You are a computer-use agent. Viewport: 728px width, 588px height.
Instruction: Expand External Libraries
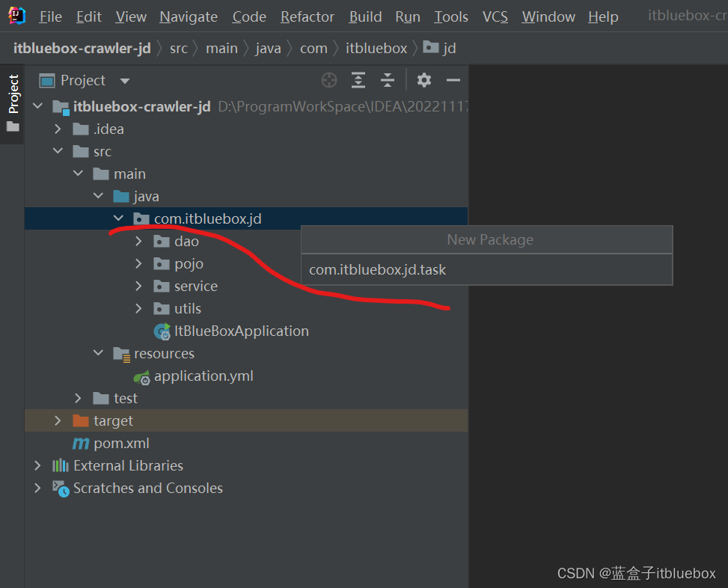click(x=38, y=465)
